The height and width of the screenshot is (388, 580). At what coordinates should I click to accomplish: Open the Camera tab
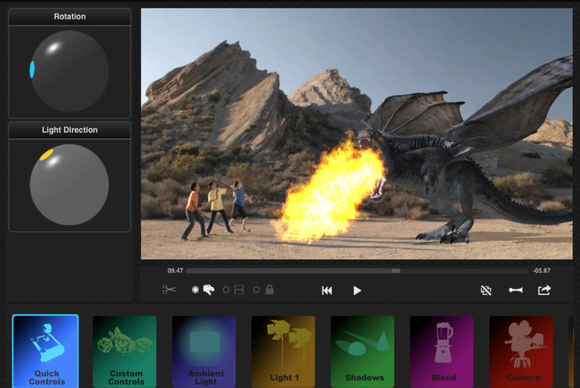pos(521,351)
